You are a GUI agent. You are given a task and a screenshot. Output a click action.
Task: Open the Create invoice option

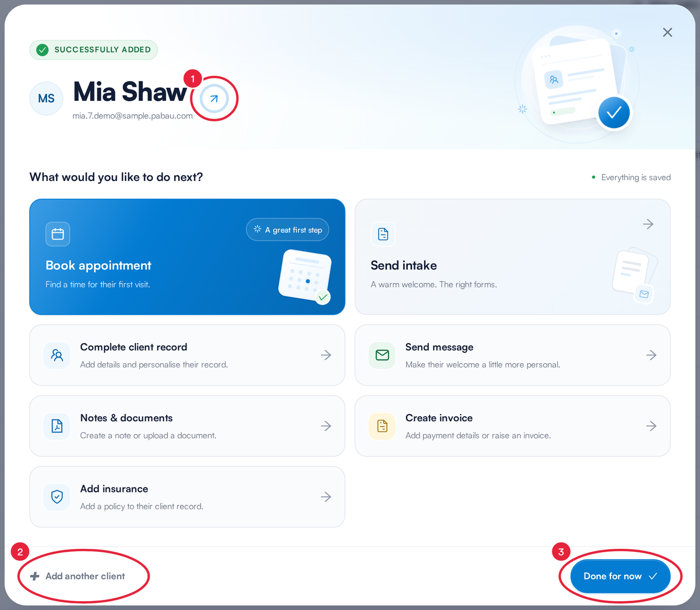pos(512,426)
